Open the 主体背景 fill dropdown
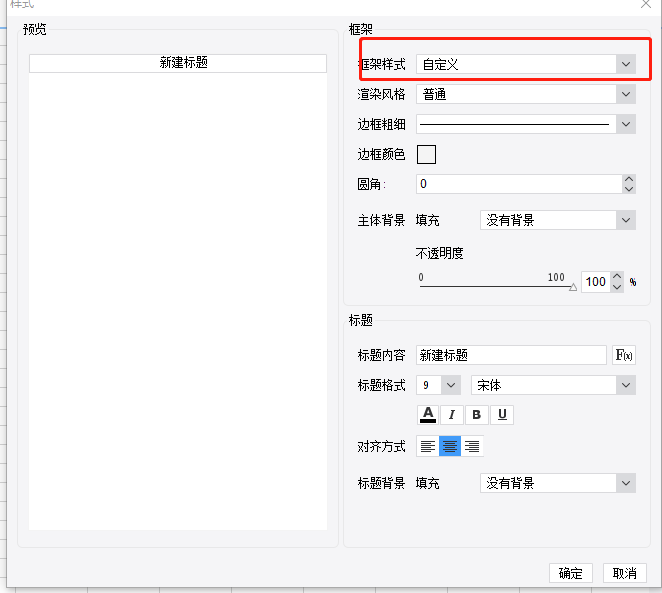Screen dimensions: 662x593 coord(558,220)
